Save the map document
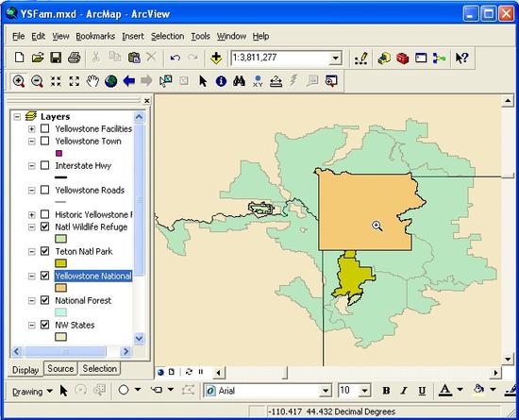Image resolution: width=519 pixels, height=420 pixels. 56,58
